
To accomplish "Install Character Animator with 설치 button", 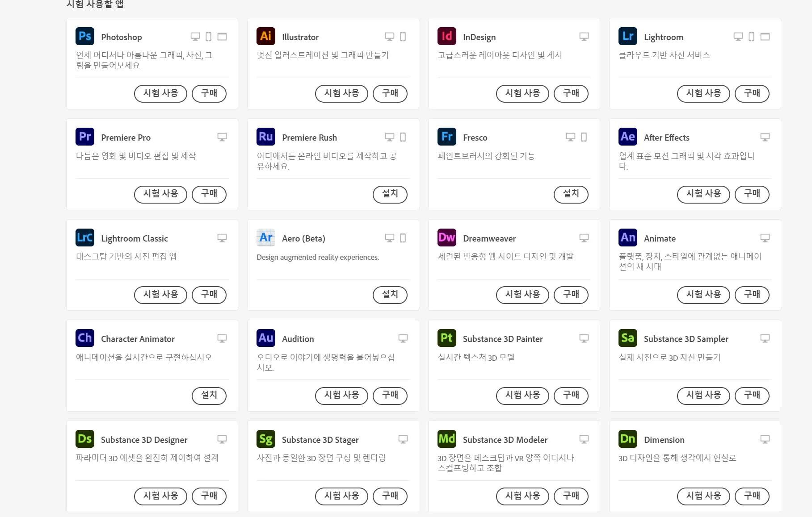I will coord(209,396).
